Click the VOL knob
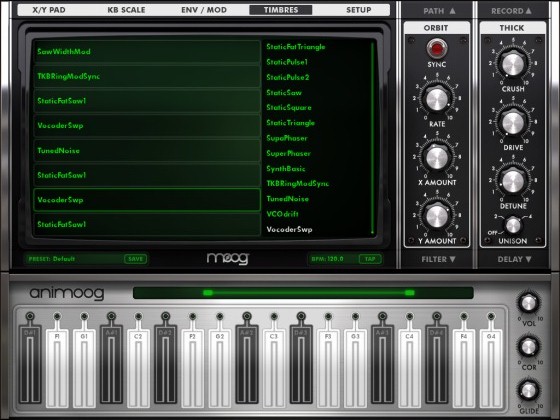 click(529, 304)
